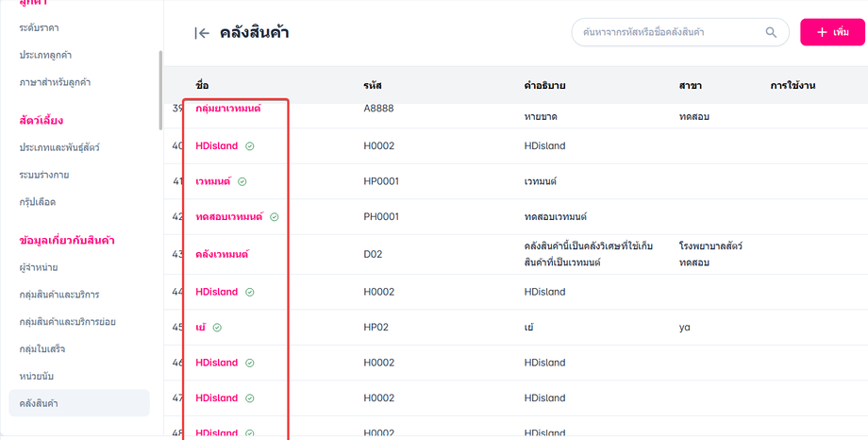868x440 pixels.
Task: Click the warehouse search input field
Action: [665, 33]
